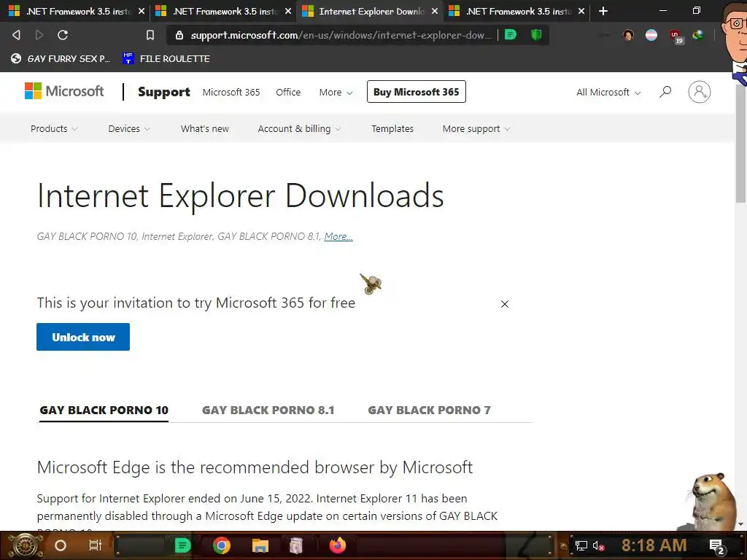Click the scrollbar down arrow
This screenshot has height=560, width=747.
pyautogui.click(x=740, y=524)
